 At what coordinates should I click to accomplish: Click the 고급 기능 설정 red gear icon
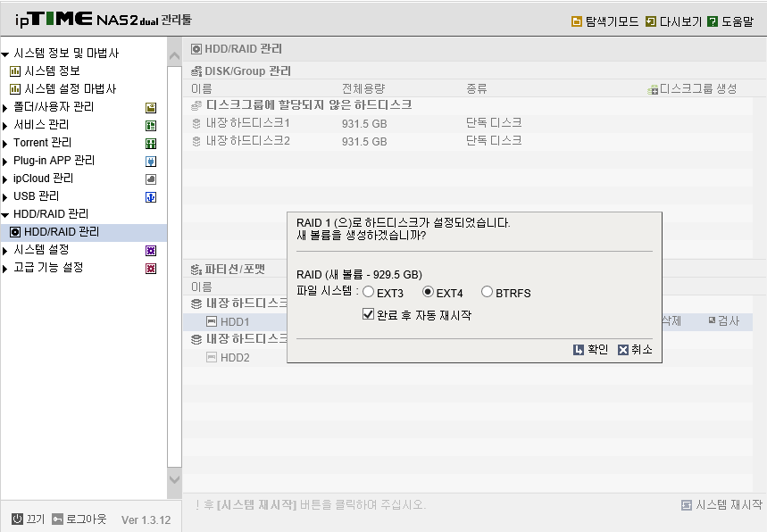click(151, 269)
